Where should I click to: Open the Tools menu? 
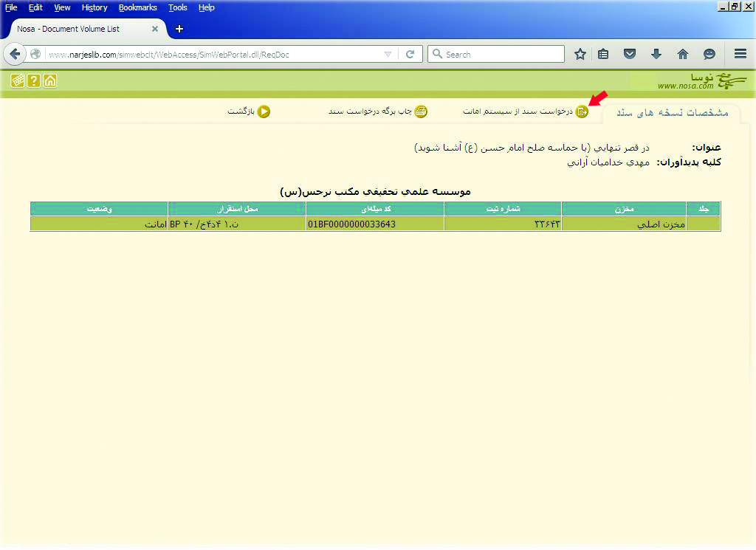(x=177, y=7)
